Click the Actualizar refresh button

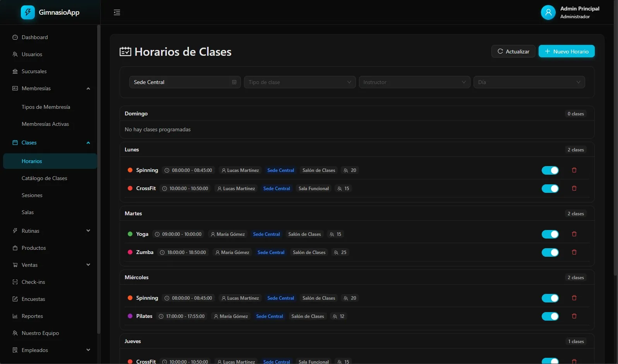tap(513, 52)
